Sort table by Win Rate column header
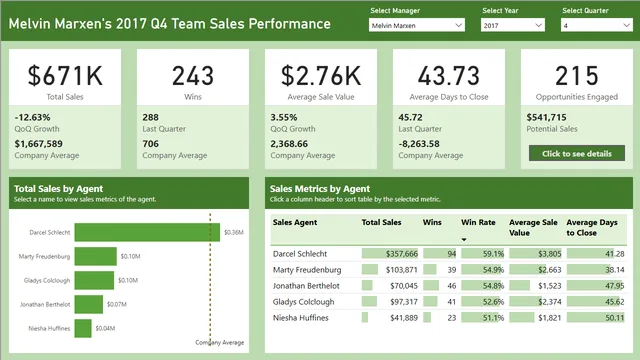 point(478,222)
